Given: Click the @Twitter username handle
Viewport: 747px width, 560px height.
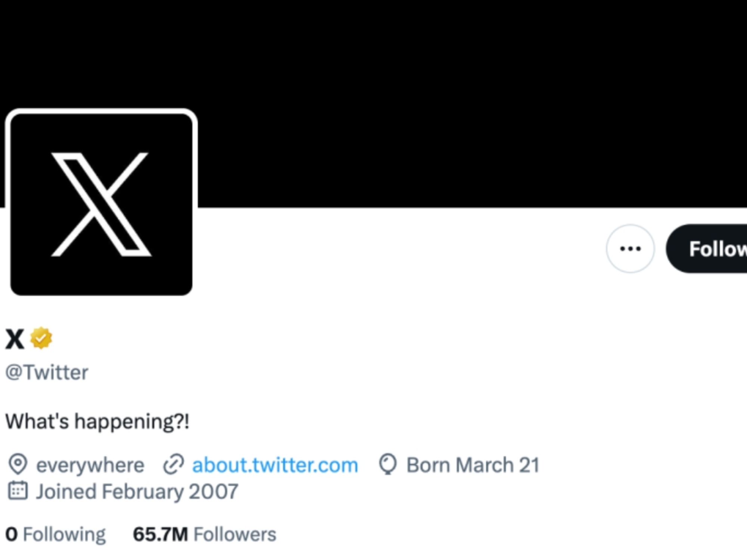Looking at the screenshot, I should [x=47, y=371].
